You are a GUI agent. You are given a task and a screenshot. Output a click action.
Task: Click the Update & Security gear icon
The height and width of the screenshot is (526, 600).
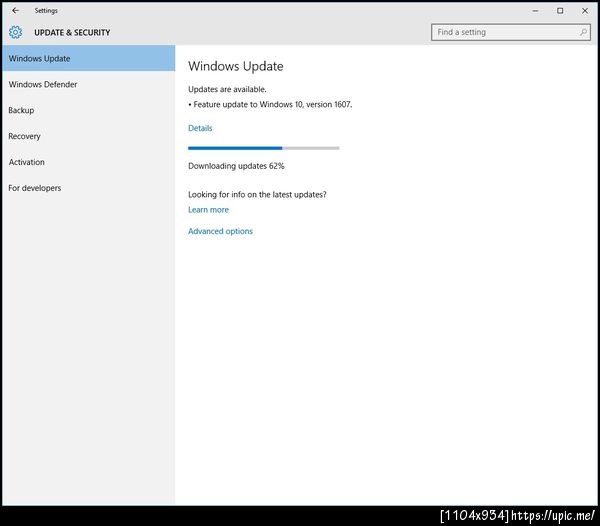15,33
